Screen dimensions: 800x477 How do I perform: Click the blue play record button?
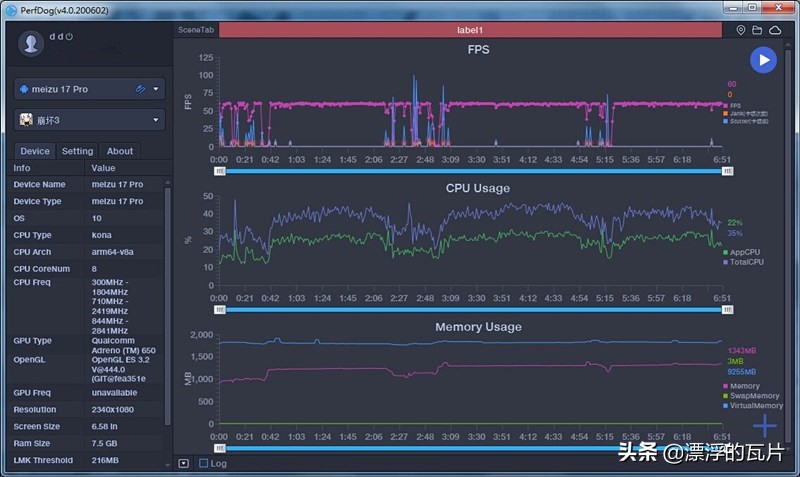(x=763, y=60)
